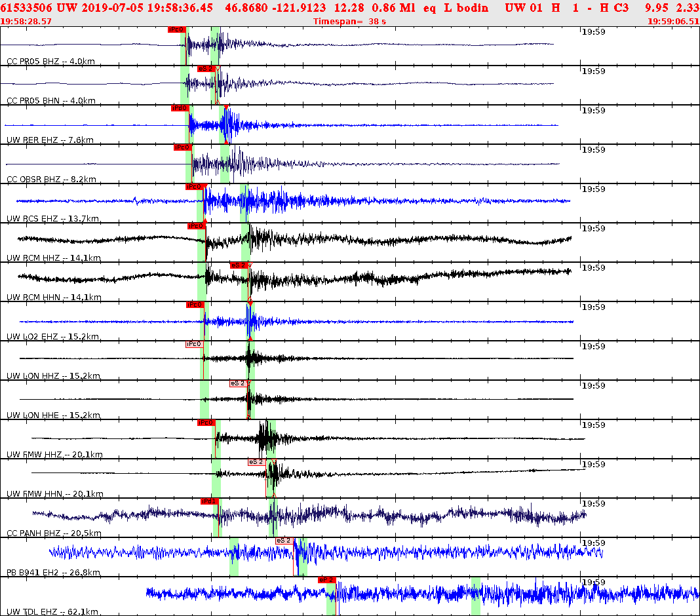700x616 pixels.
Task: Select the iPd1 pick flag on CC PANH BHZ
Action: click(x=208, y=500)
